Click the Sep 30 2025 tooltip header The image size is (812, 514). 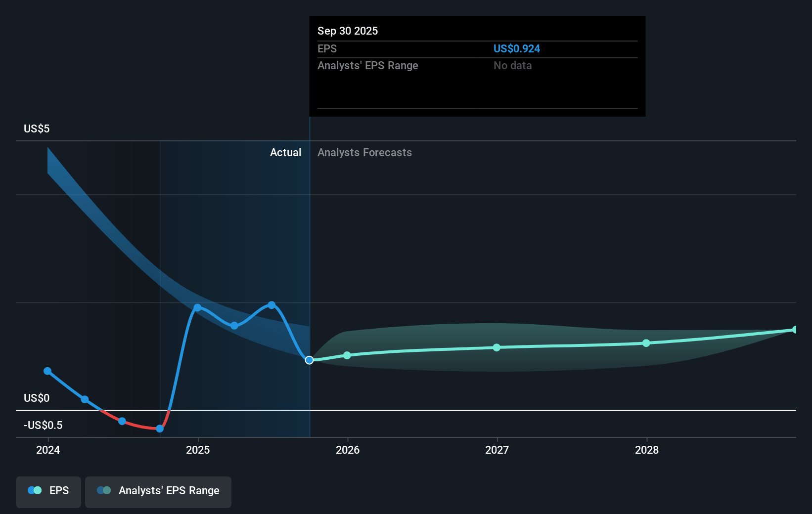point(348,31)
